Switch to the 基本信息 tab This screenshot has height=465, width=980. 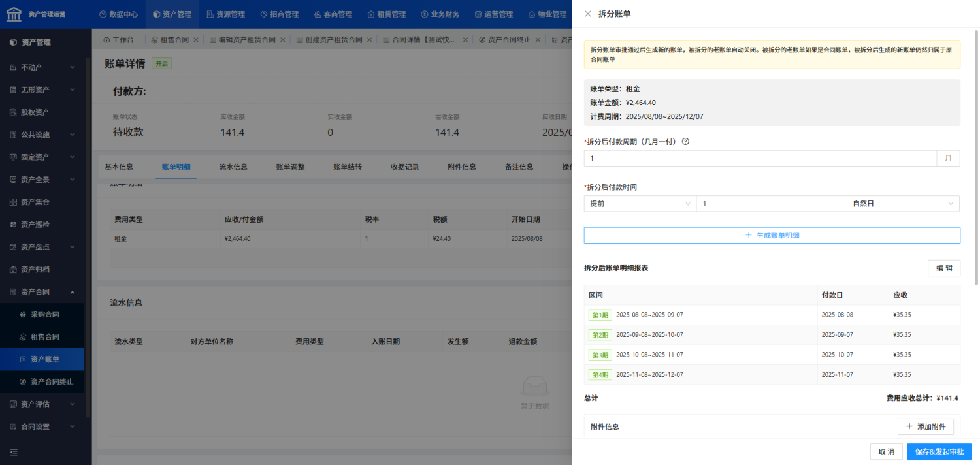[119, 167]
